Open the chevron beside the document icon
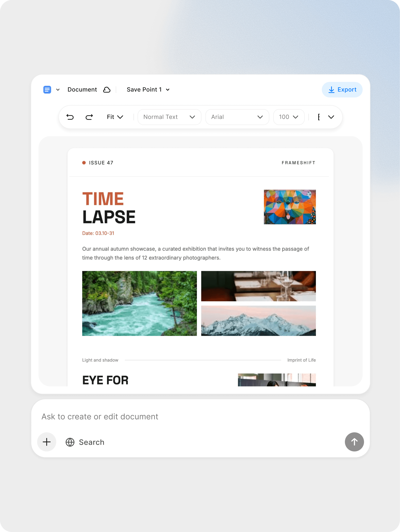This screenshot has width=400, height=532. coord(58,90)
